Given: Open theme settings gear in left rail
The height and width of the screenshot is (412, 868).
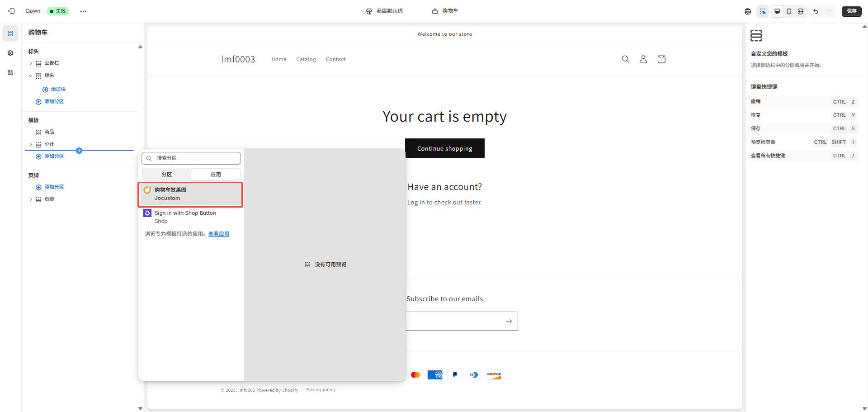Looking at the screenshot, I should [x=10, y=53].
